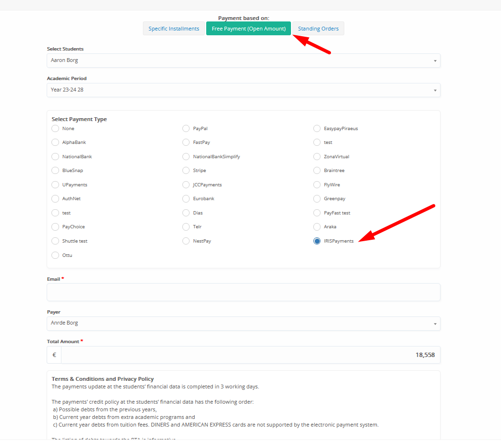This screenshot has height=448, width=501.
Task: Open the Select Students dropdown
Action: click(x=243, y=61)
